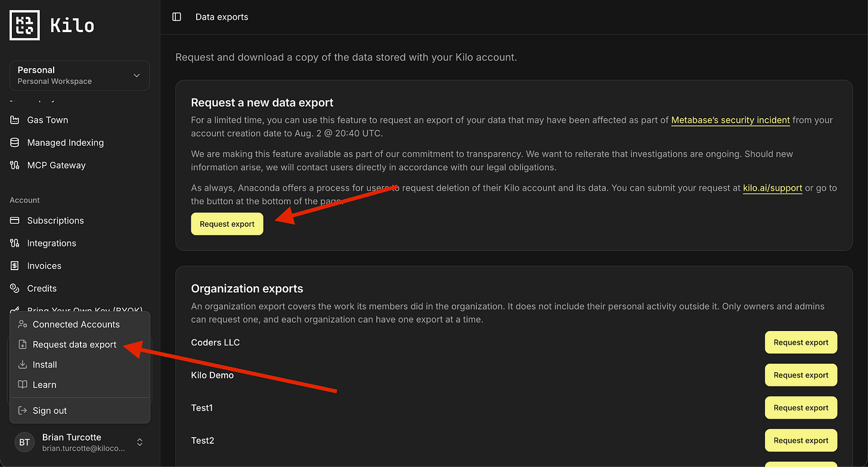
Task: Click the "Coders LLC" organization name
Action: point(215,342)
